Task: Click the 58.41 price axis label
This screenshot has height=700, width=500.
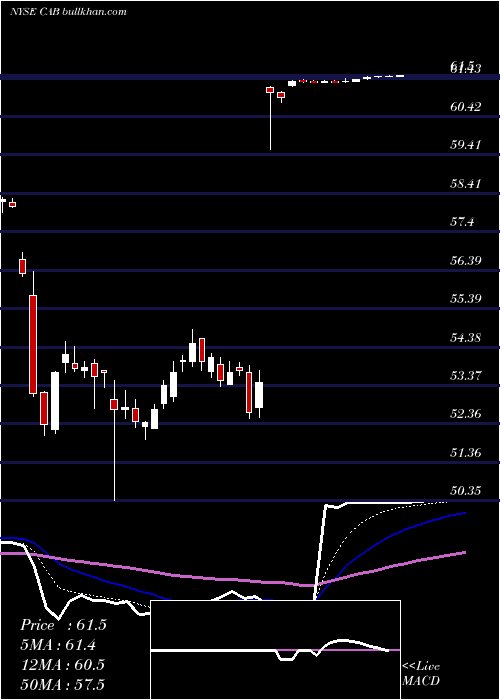Action: coord(466,183)
